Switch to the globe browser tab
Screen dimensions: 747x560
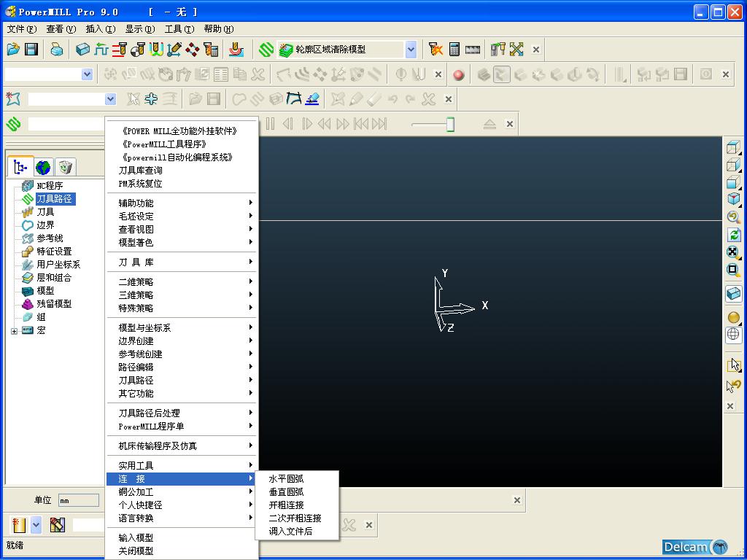coord(43,167)
